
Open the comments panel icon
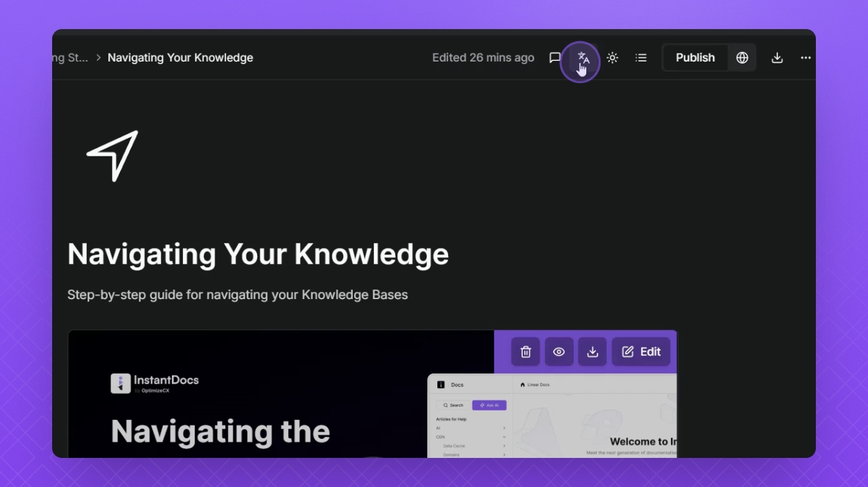pyautogui.click(x=555, y=58)
